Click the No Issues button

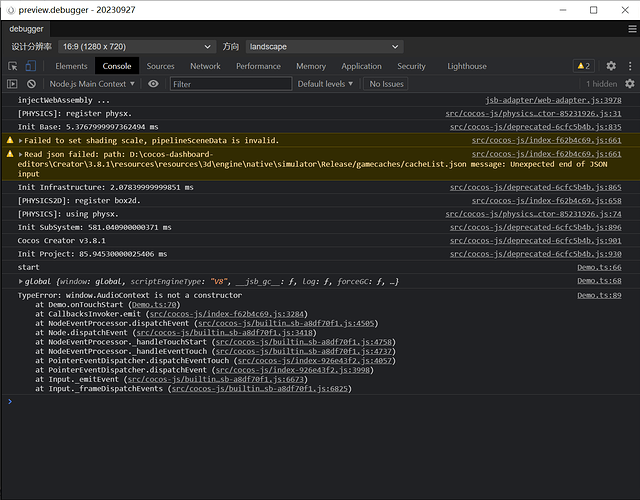point(386,84)
